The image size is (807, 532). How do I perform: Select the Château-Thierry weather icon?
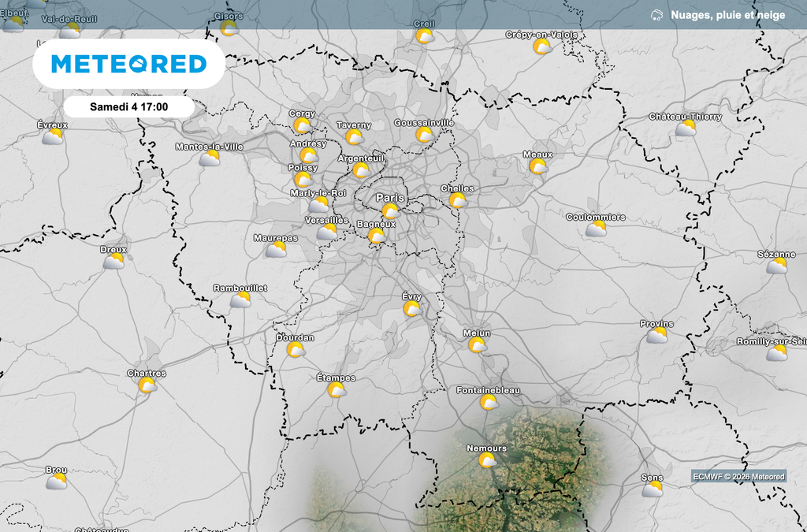[x=686, y=128]
